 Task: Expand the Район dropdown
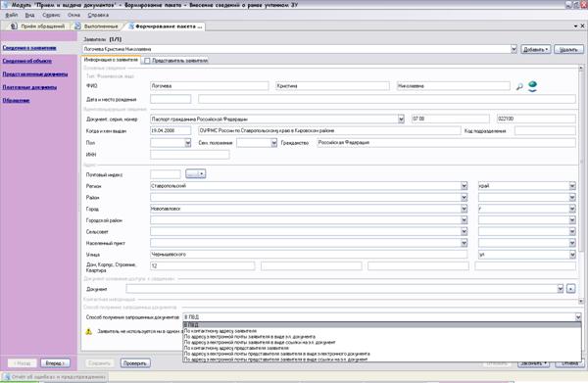click(x=464, y=197)
